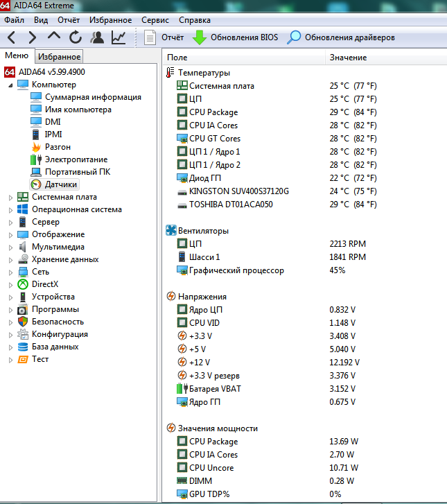
Task: Click the Значение column header
Action: click(348, 57)
